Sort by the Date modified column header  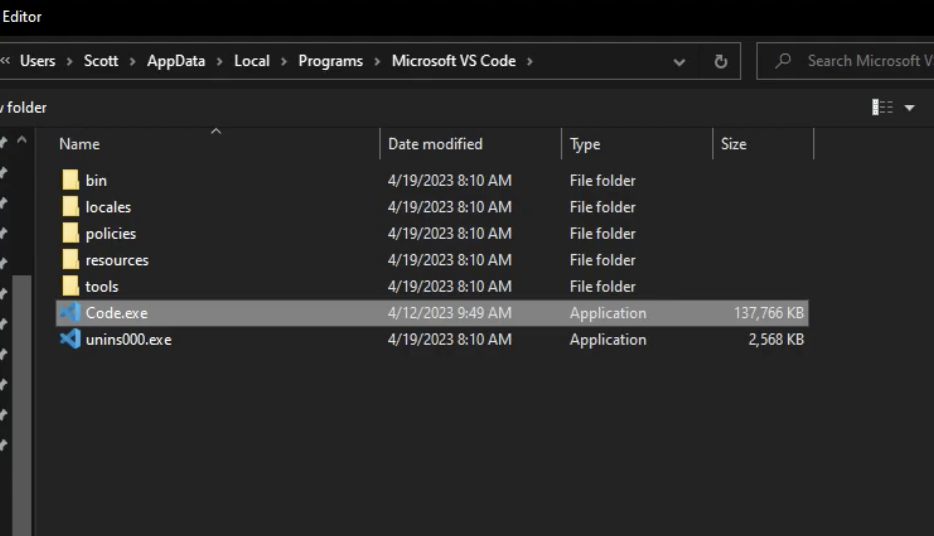435,144
